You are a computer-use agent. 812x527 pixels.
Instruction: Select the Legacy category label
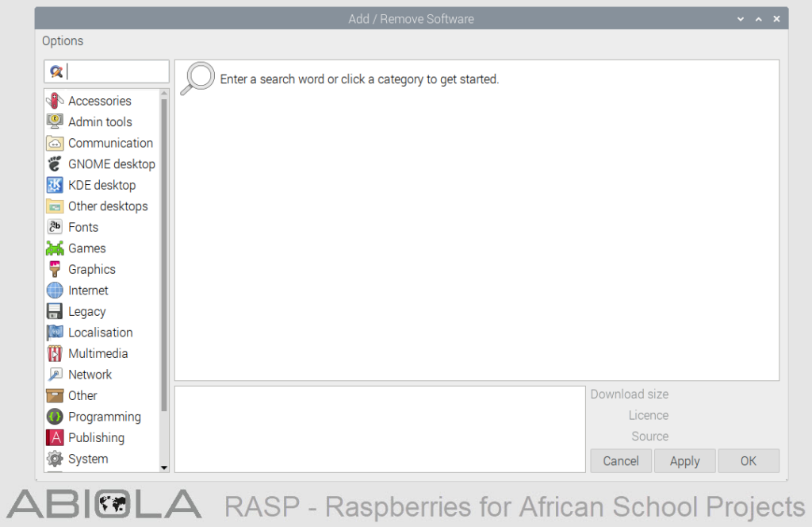(87, 311)
